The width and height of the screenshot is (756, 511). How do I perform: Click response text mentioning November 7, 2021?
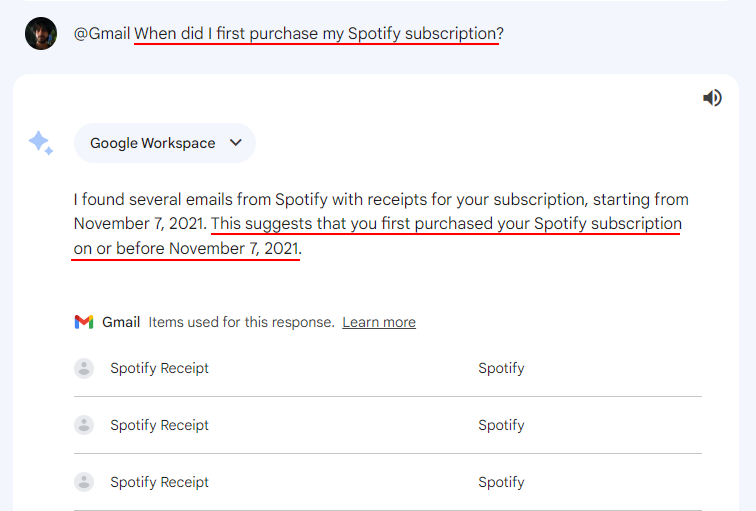pos(381,224)
